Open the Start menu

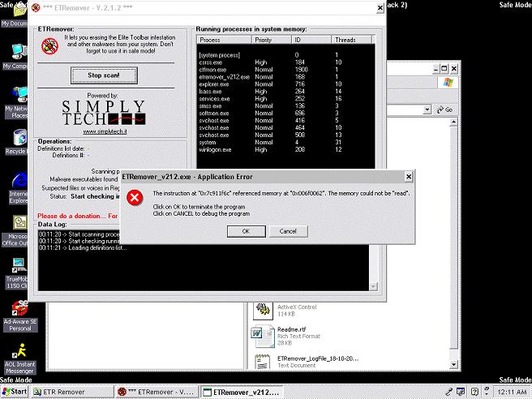(15, 392)
